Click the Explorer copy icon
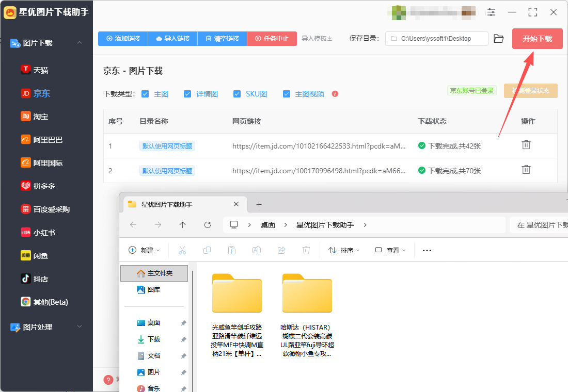The height and width of the screenshot is (392, 568). coord(207,250)
